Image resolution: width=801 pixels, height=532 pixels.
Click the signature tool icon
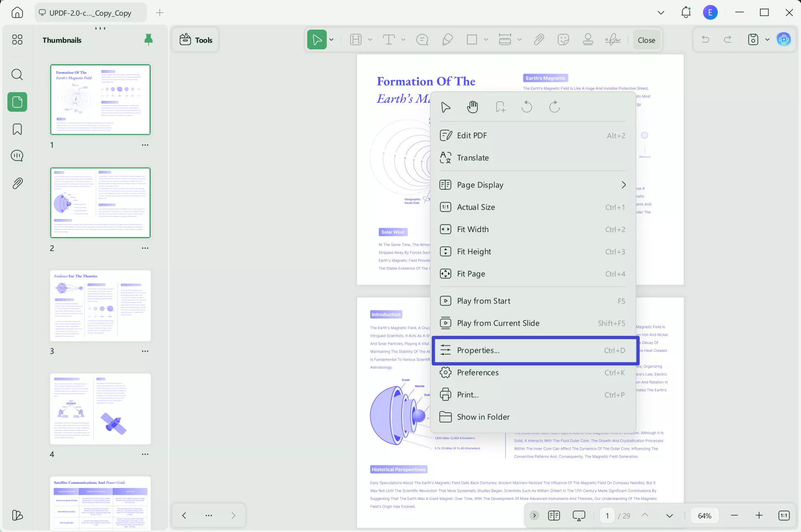(x=613, y=40)
